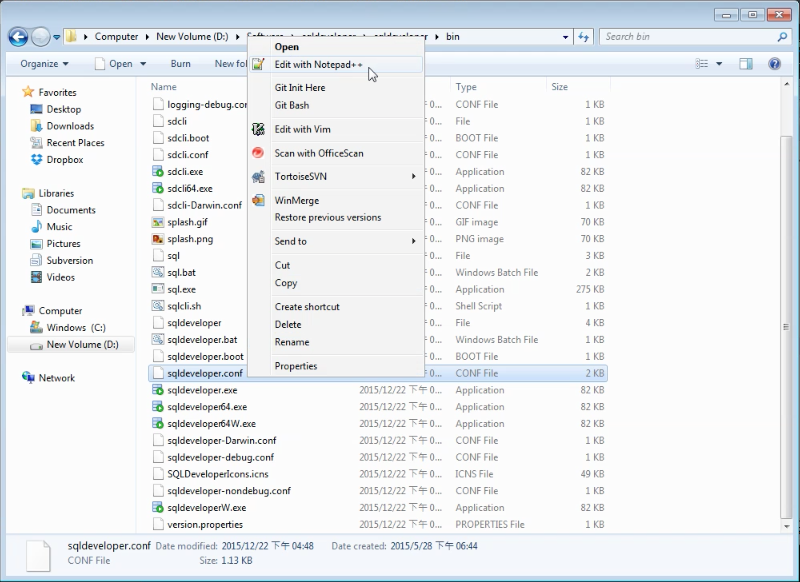Click the Open toolbar button
Screen dimensions: 800x582
pyautogui.click(x=115, y=64)
